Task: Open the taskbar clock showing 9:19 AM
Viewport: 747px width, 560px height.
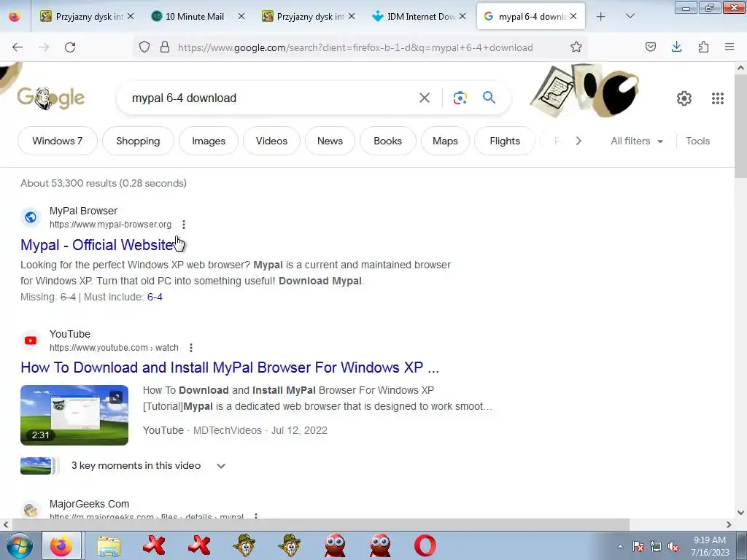Action: click(x=710, y=546)
